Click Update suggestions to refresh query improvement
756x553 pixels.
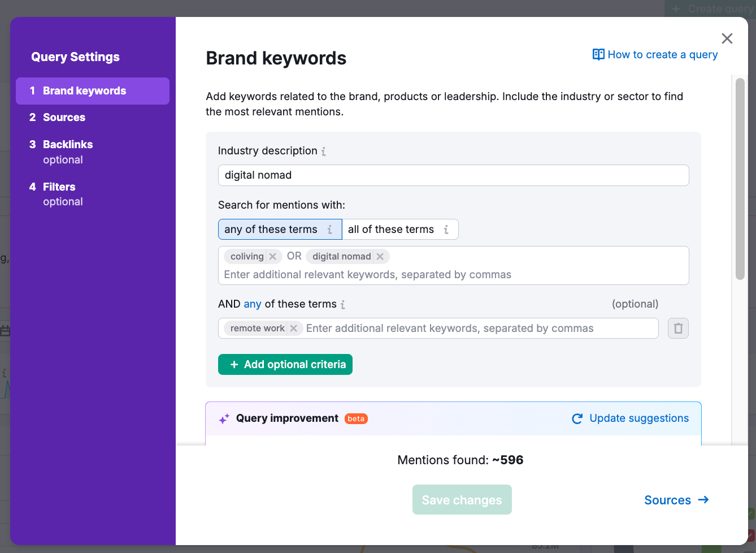click(x=631, y=418)
